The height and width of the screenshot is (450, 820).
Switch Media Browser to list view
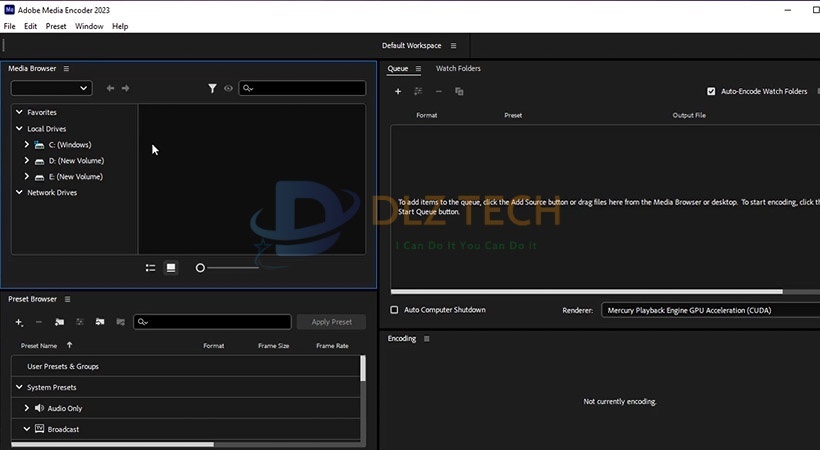(150, 268)
